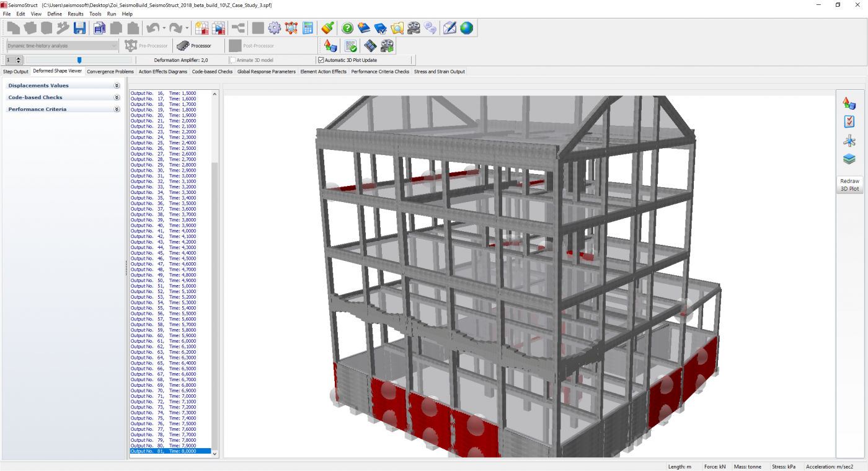Toggle the Animate 3D model checkbox
This screenshot has width=868, height=471.
pyautogui.click(x=232, y=60)
